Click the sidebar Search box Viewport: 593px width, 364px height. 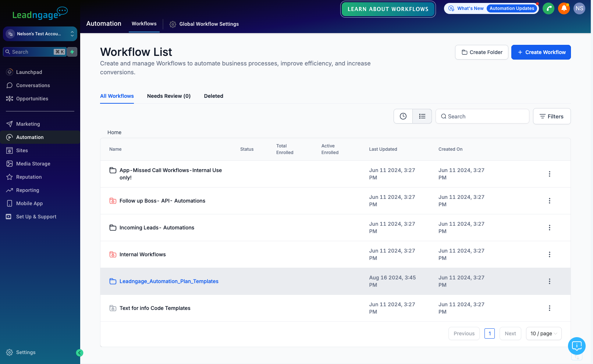(35, 52)
